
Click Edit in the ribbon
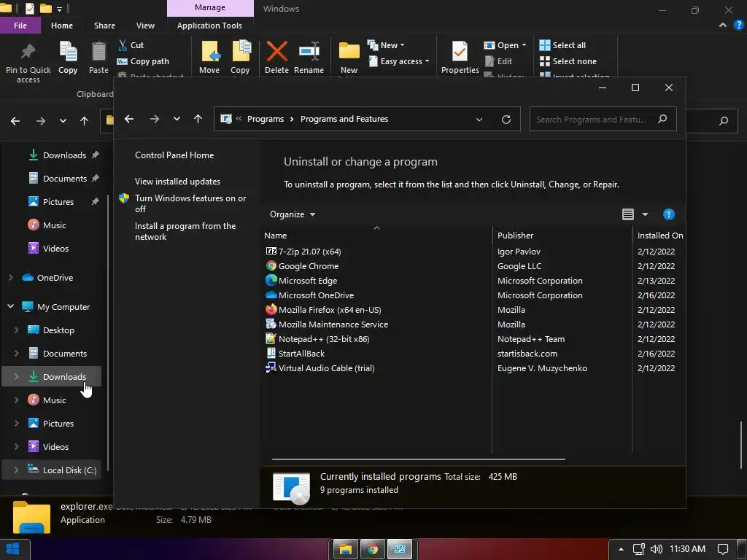click(x=498, y=61)
